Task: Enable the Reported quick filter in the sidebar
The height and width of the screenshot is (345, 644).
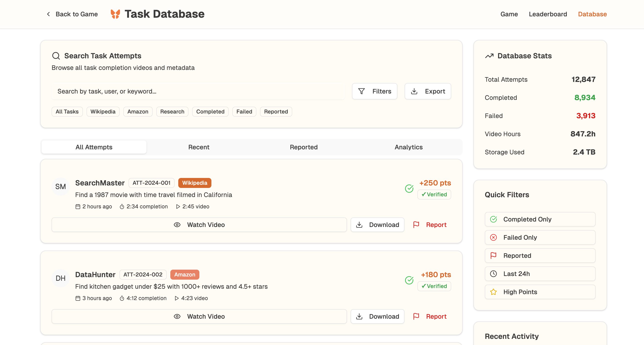Action: (x=540, y=256)
